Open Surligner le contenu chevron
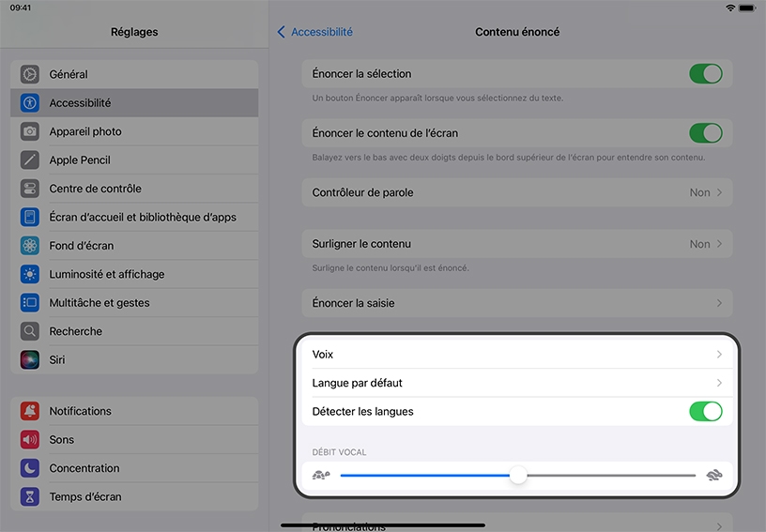766x532 pixels. (719, 244)
